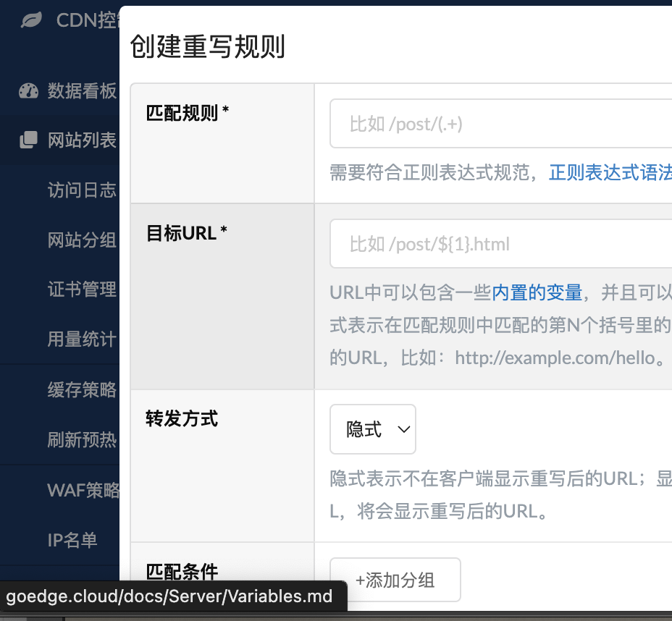672x621 pixels.
Task: Open 刷新预热 in the sidebar
Action: click(82, 440)
